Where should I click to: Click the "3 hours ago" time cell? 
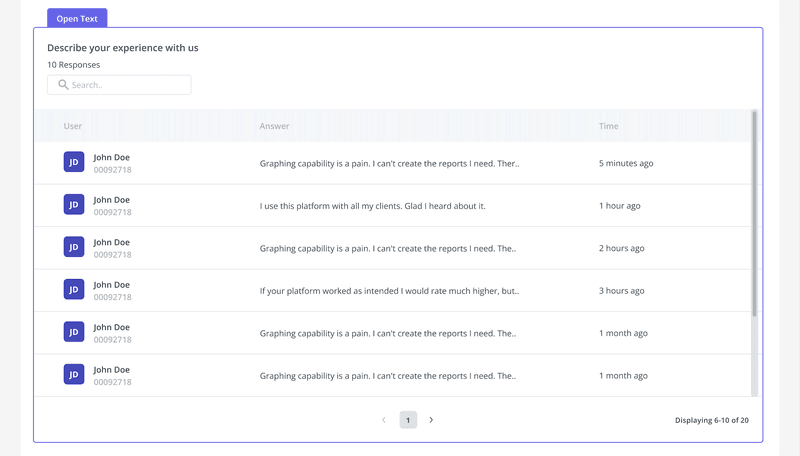pyautogui.click(x=621, y=291)
